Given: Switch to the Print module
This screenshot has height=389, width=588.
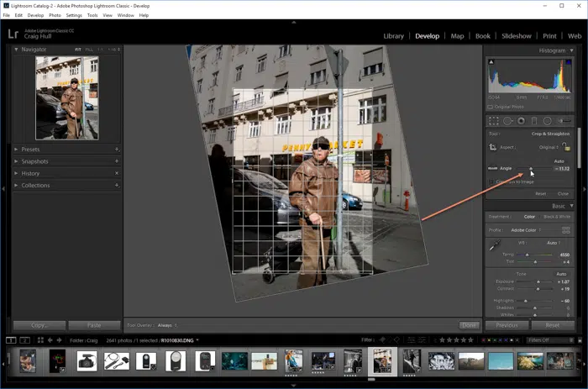Looking at the screenshot, I should point(549,36).
